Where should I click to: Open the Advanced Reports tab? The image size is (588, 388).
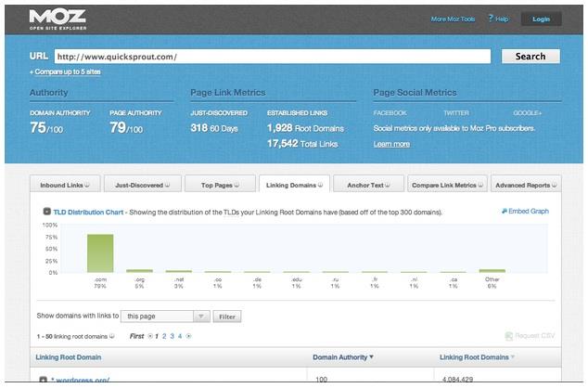(x=526, y=185)
